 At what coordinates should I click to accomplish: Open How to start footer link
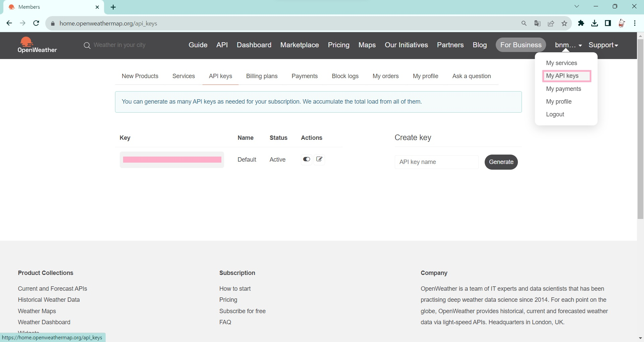pyautogui.click(x=235, y=289)
